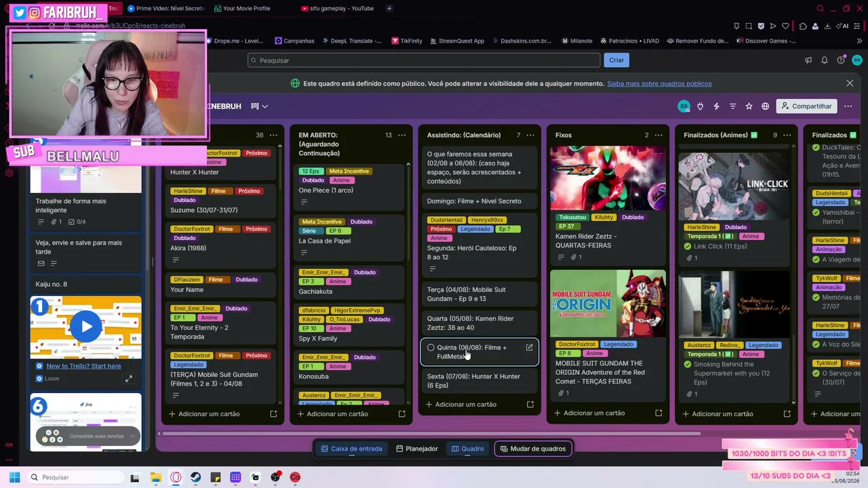Open Steam from the taskbar

(195, 477)
